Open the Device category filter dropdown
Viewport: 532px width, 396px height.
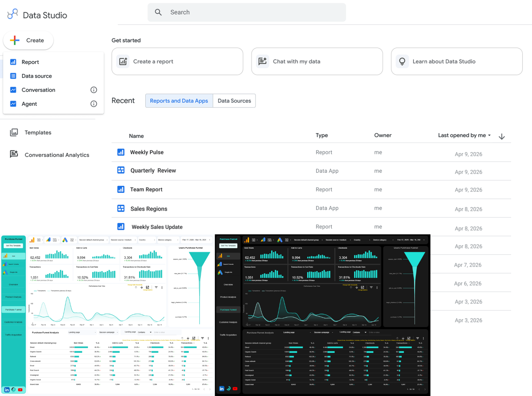(168, 240)
